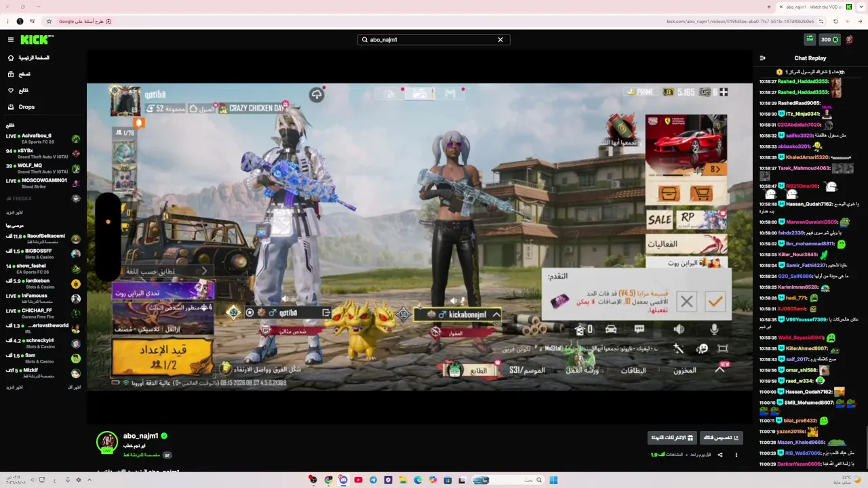Select schneckyirl recommended channel
Viewport: 868px width, 488px height.
[x=43, y=343]
